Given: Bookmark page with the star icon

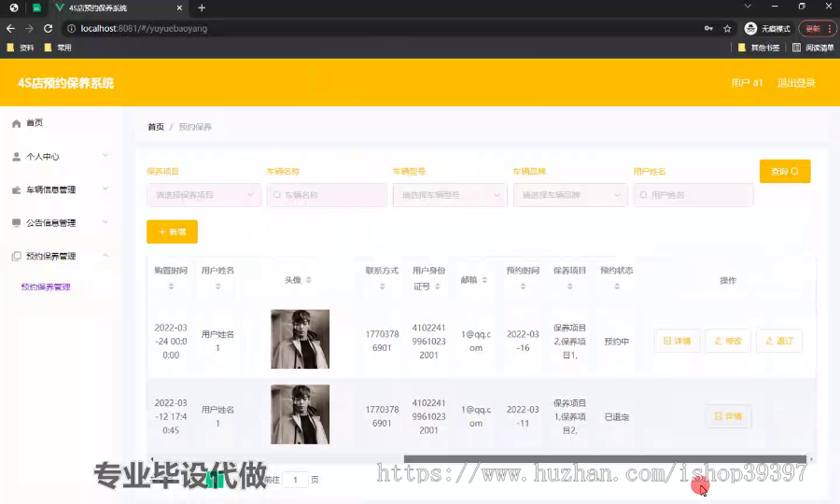Looking at the screenshot, I should point(727,28).
